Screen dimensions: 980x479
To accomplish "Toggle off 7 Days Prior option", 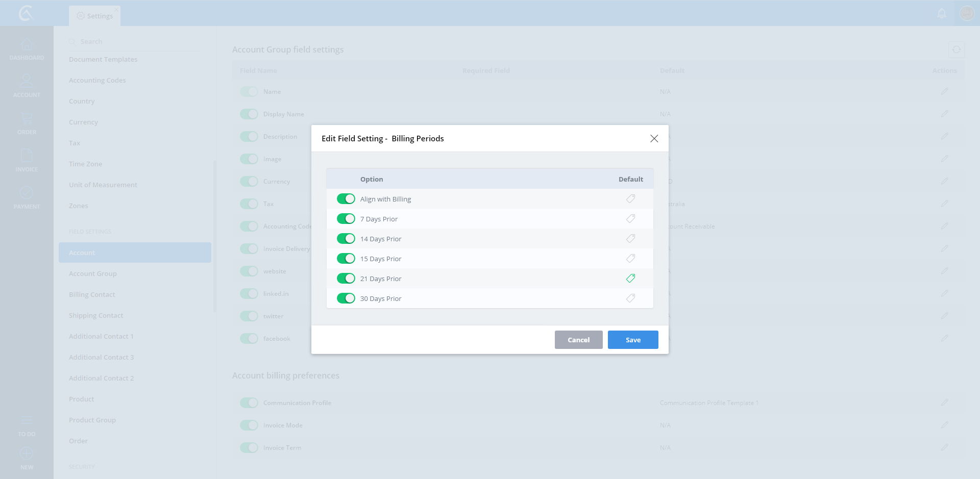I will [x=346, y=219].
